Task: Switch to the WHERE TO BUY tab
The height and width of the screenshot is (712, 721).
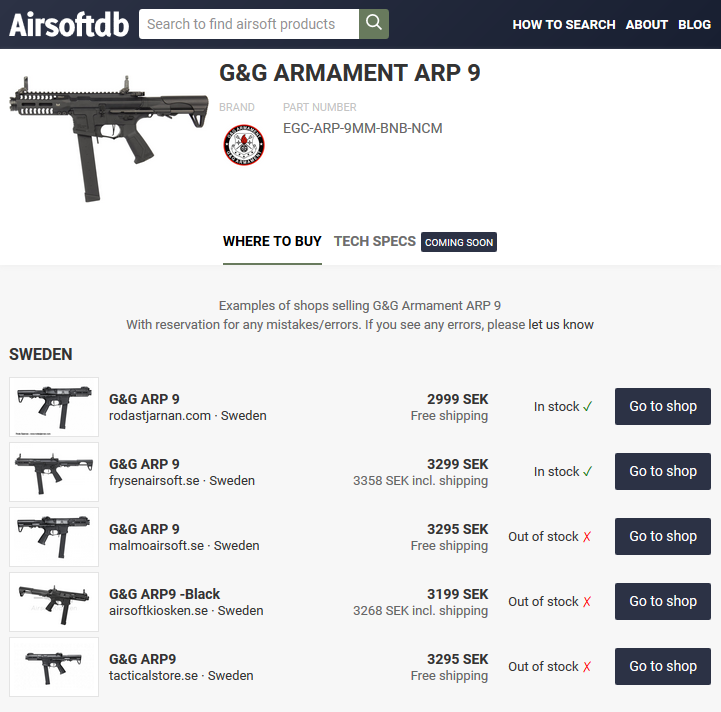Action: (x=272, y=241)
